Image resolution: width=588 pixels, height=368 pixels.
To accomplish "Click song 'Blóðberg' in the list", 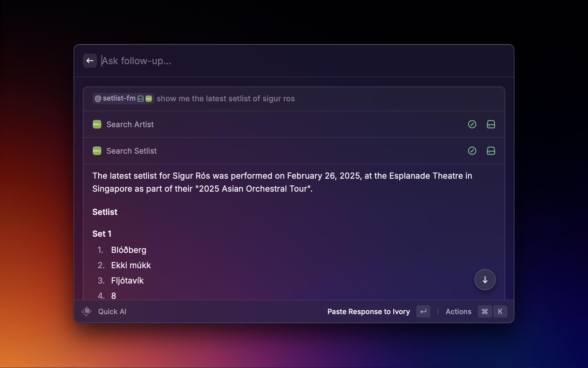I will coord(129,250).
